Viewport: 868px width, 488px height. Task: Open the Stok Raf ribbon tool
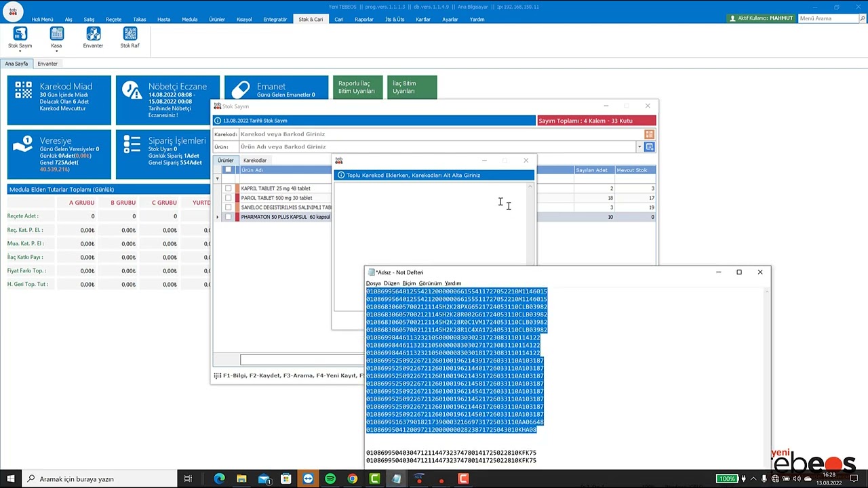130,38
